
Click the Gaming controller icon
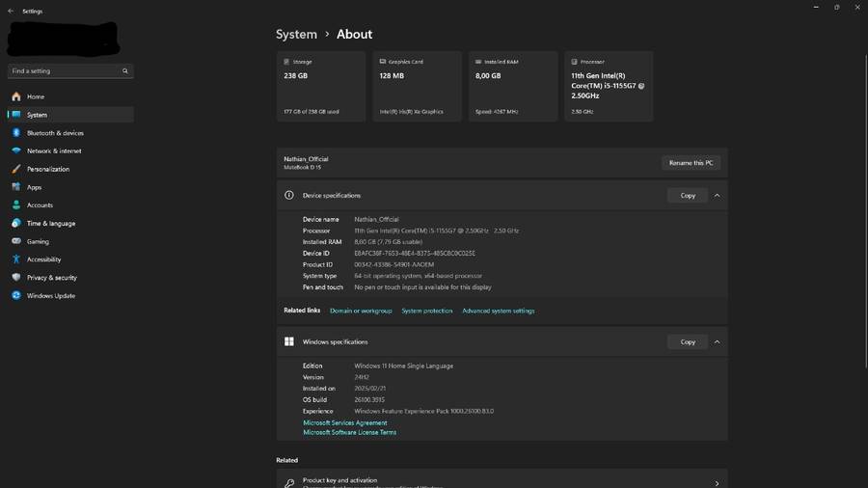coord(16,241)
